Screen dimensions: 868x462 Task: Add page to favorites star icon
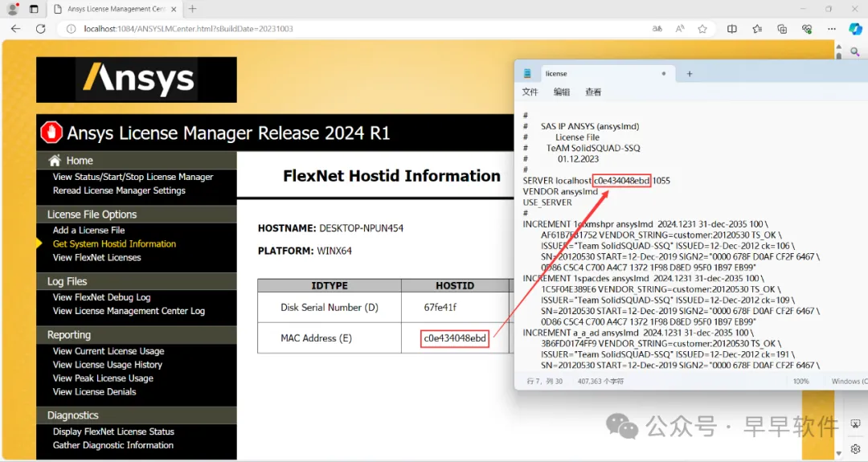(702, 29)
